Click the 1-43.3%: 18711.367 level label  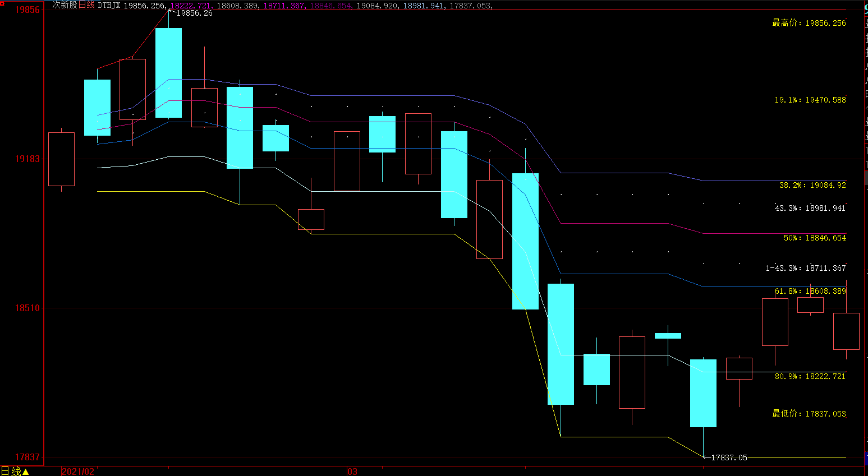click(806, 268)
